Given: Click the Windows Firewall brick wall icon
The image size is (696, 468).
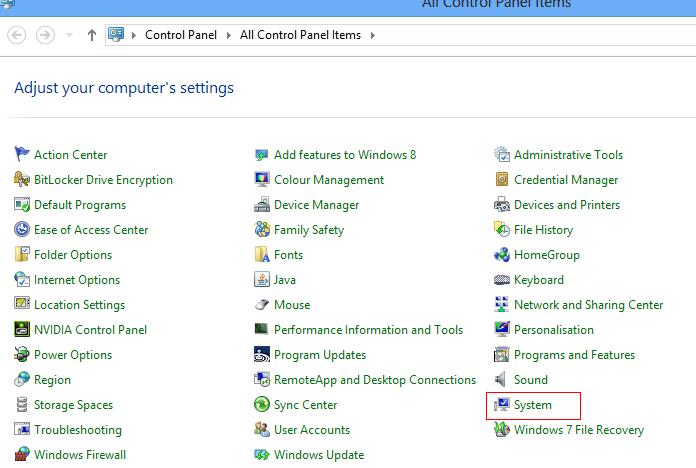Looking at the screenshot, I should [22, 454].
